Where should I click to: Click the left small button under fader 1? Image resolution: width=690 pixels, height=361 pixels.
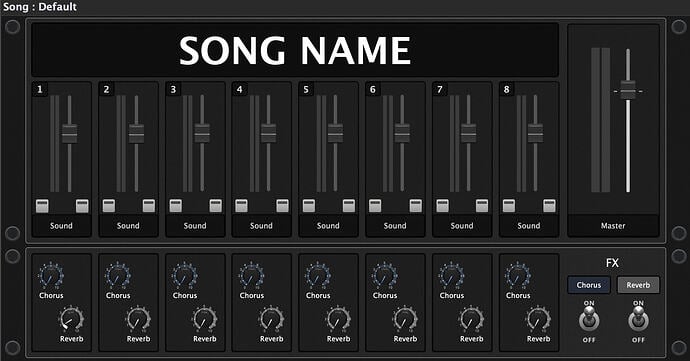click(x=42, y=206)
